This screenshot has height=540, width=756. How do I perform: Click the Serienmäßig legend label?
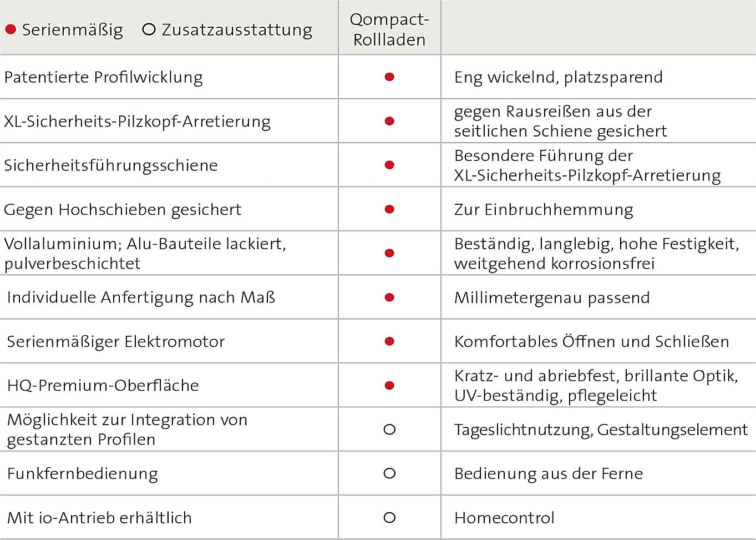pyautogui.click(x=72, y=30)
